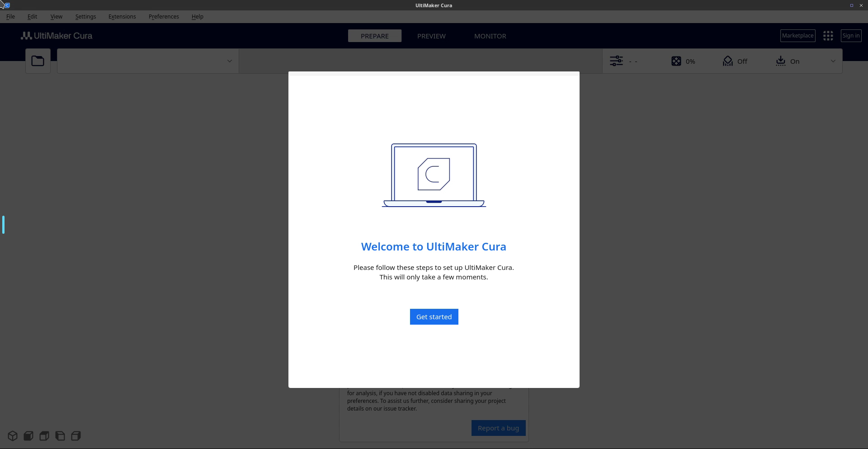Open the Marketplace
Image resolution: width=868 pixels, height=449 pixels.
[797, 36]
